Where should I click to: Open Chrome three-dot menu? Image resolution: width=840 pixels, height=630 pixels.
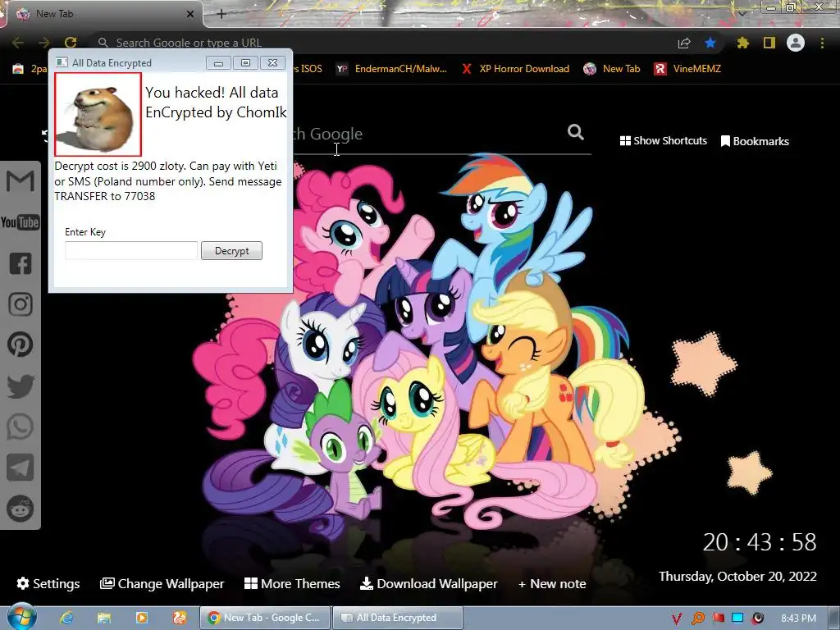(x=822, y=43)
